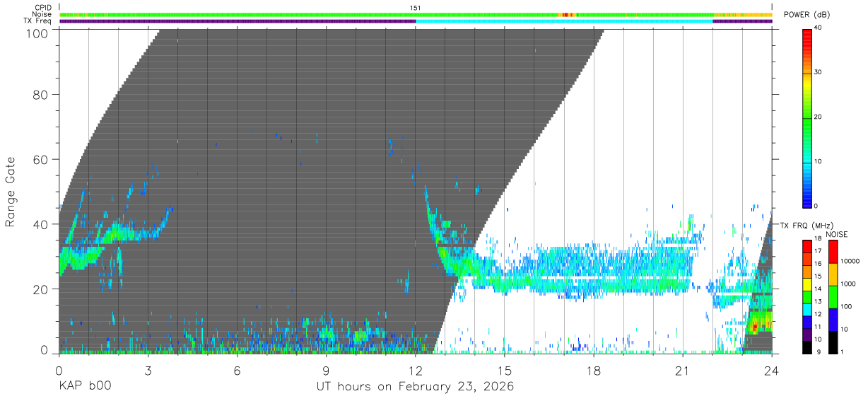Click the UT hour tick label 3
The width and height of the screenshot is (868, 401).
(148, 371)
